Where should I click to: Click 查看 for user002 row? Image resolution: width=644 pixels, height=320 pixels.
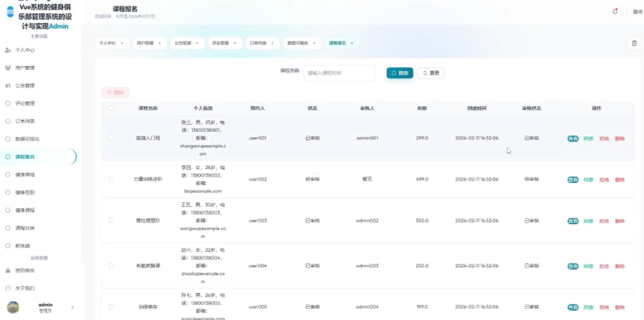tap(573, 180)
